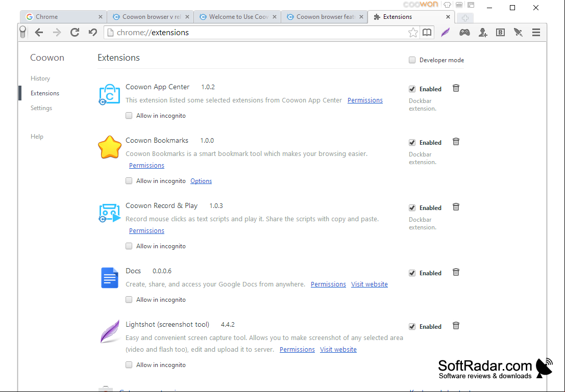Enable Developer mode checkbox
Viewport: 565px width, 392px height.
pos(412,60)
